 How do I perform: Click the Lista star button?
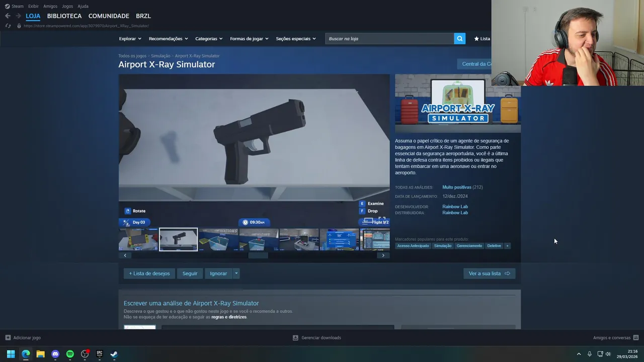tap(482, 39)
